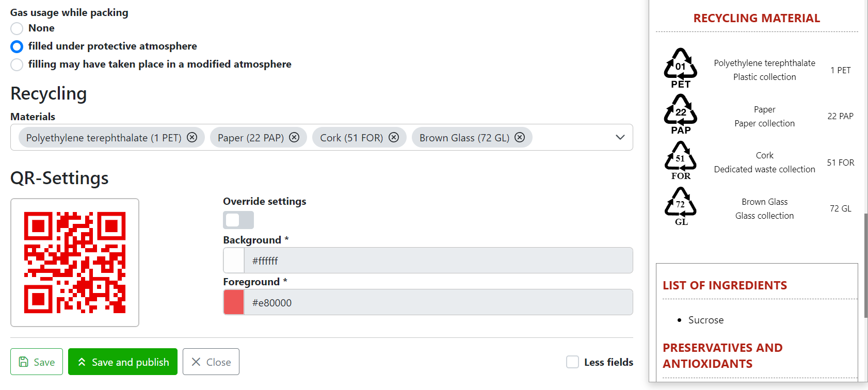Image resolution: width=868 pixels, height=390 pixels.
Task: Click the Close button
Action: (211, 362)
